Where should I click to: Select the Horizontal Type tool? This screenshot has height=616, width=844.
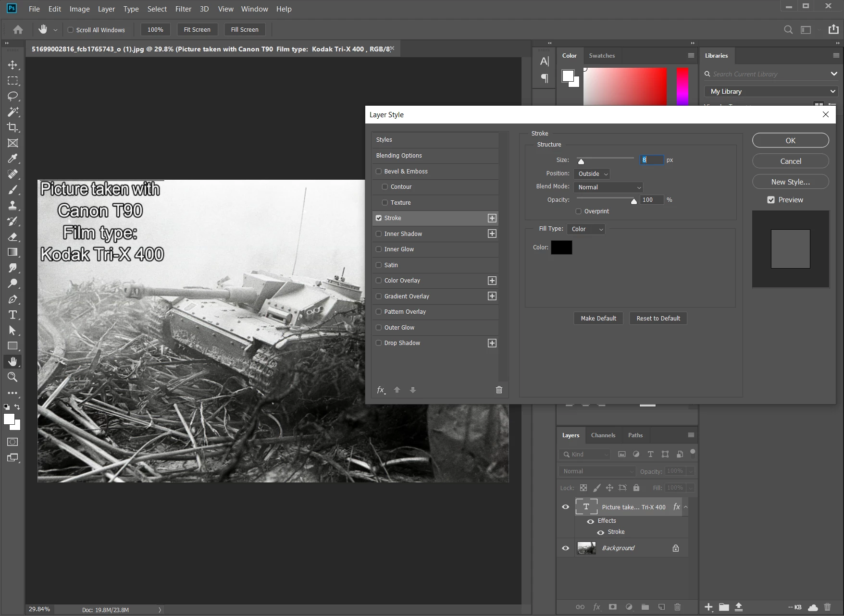[13, 315]
